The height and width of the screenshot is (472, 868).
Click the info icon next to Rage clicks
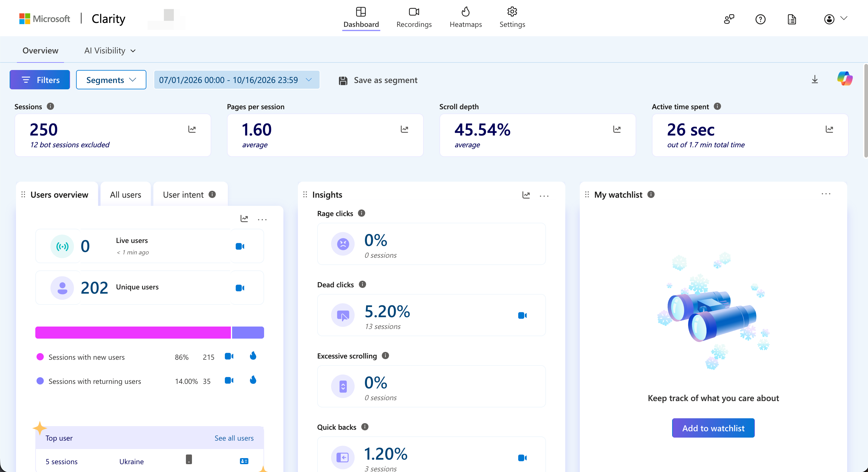point(362,213)
